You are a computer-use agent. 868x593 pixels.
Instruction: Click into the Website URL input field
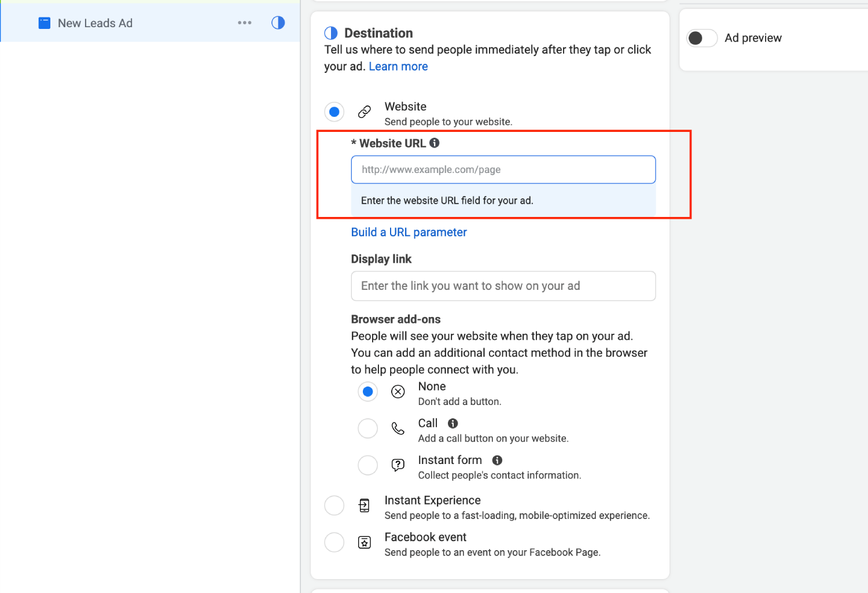pos(503,170)
